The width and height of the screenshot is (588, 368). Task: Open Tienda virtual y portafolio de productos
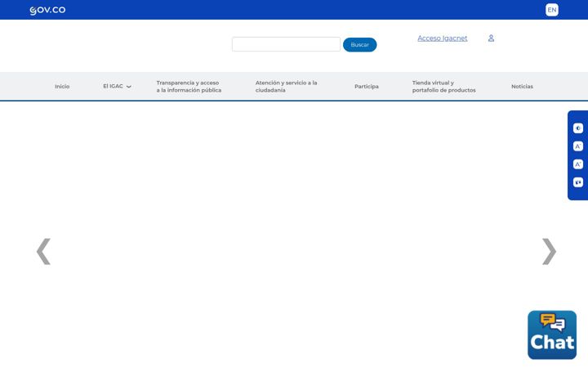click(444, 87)
